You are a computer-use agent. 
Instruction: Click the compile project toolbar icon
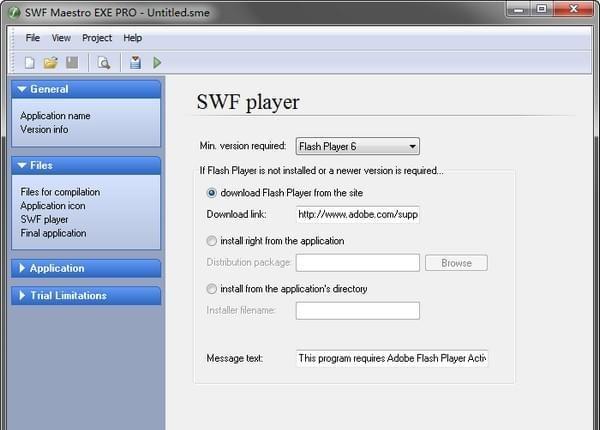[x=135, y=62]
